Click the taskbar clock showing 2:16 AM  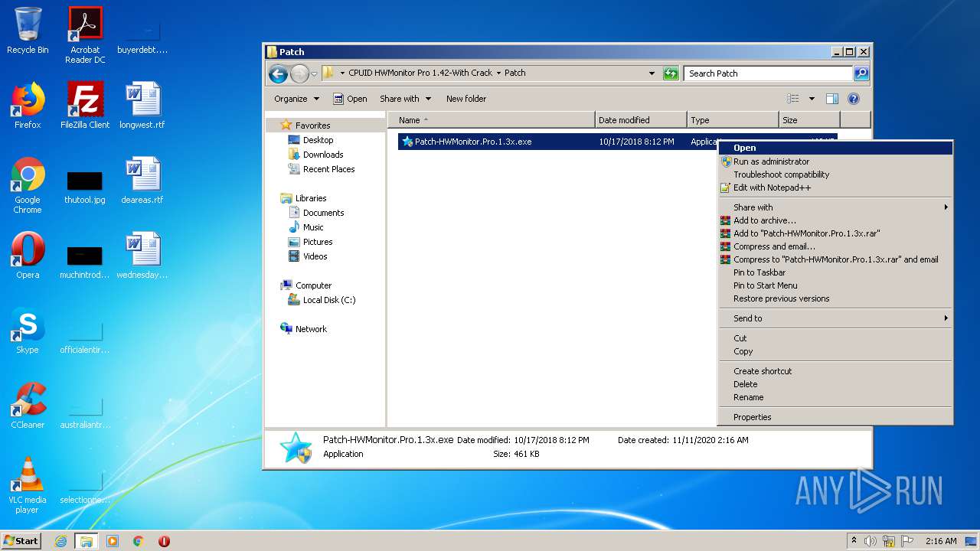[x=941, y=541]
